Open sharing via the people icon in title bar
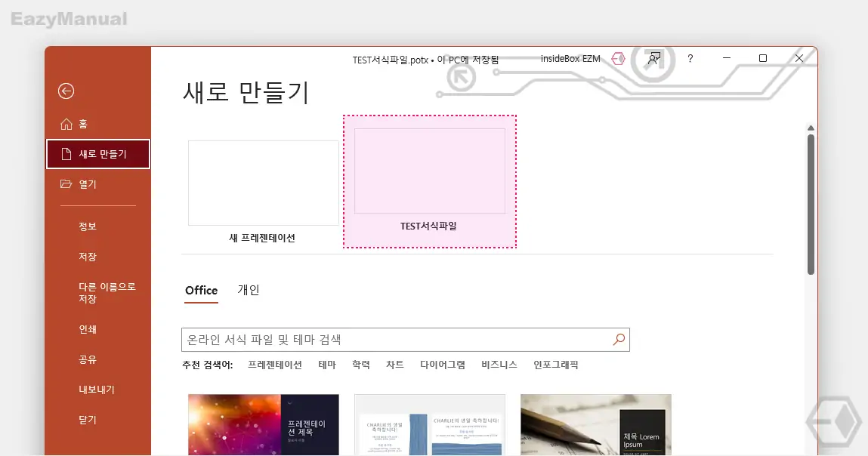The image size is (868, 456). point(653,58)
